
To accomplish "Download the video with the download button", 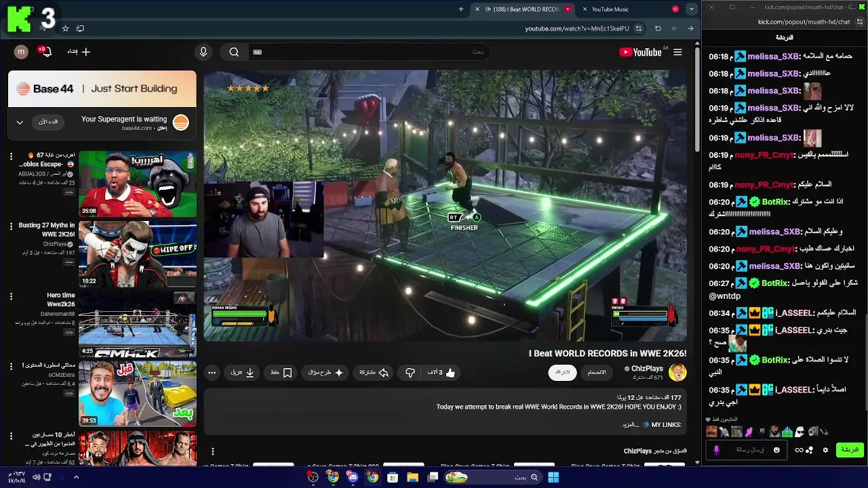I will [242, 373].
